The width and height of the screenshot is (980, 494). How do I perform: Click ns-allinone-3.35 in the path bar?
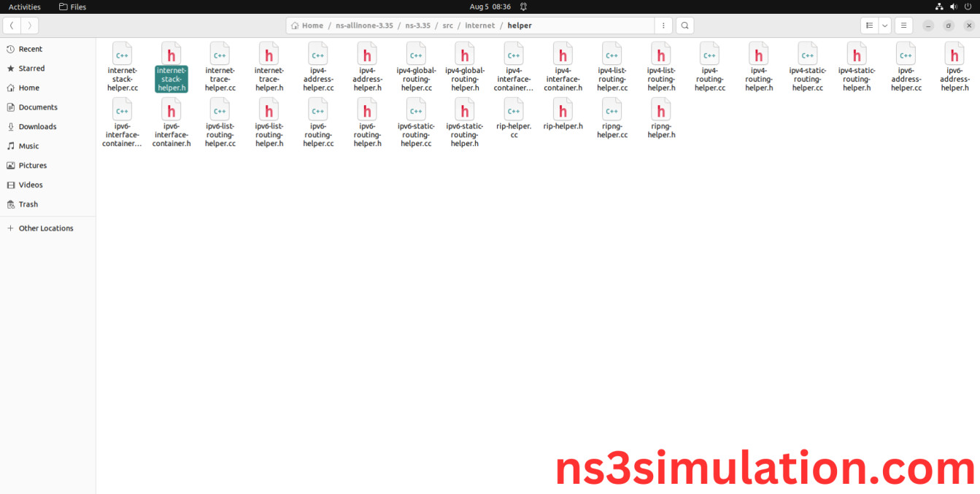coord(364,26)
